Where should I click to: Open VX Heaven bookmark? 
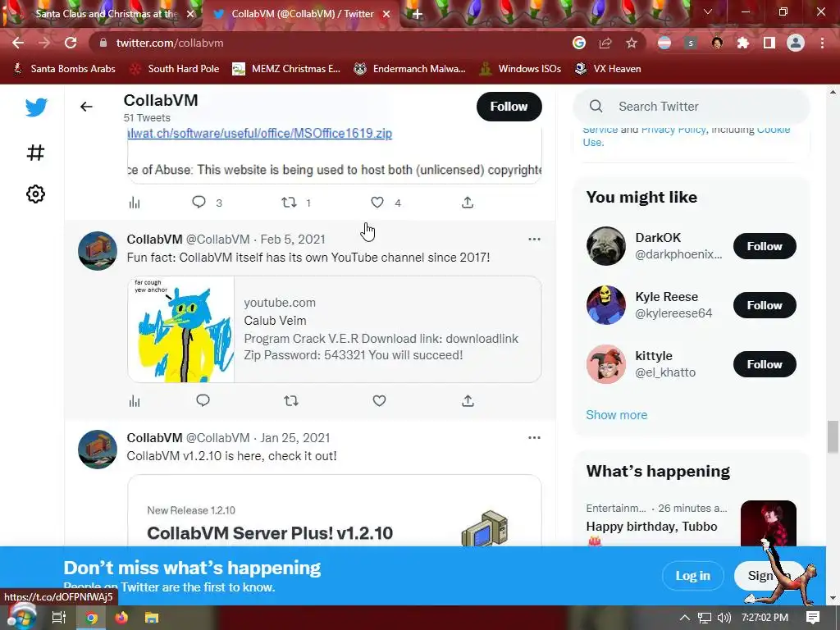click(608, 69)
